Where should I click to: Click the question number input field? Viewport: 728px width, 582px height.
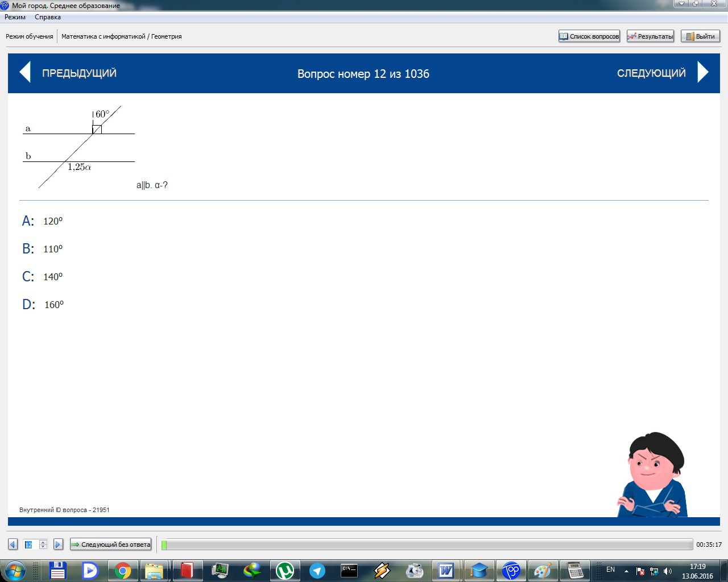[30, 544]
